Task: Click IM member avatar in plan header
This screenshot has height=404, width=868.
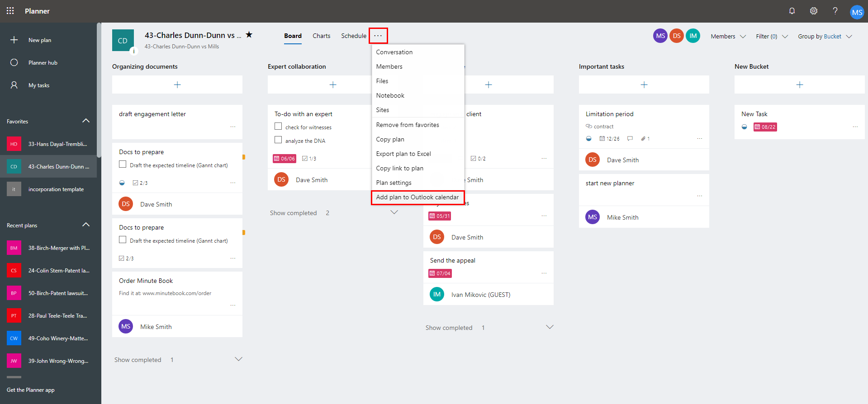Action: [x=693, y=36]
